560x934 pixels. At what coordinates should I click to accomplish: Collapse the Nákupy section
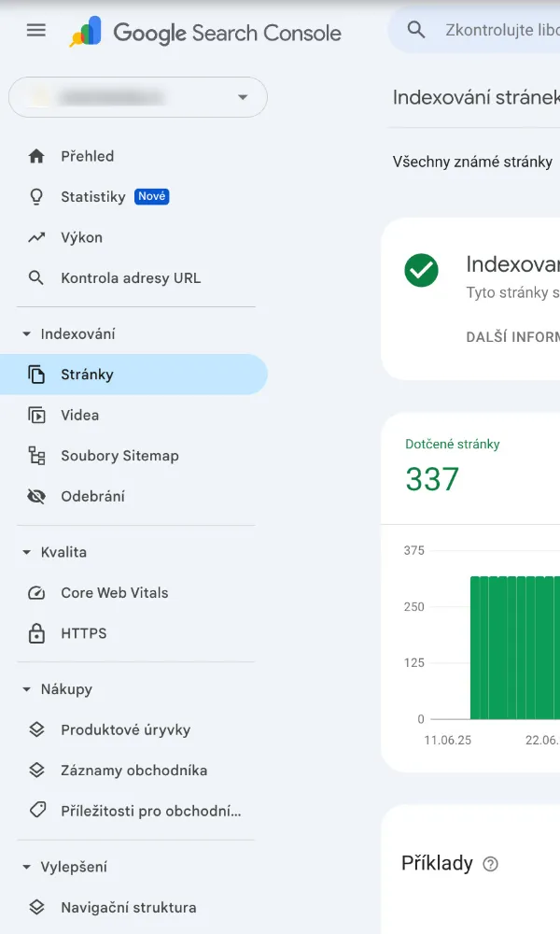click(x=26, y=689)
